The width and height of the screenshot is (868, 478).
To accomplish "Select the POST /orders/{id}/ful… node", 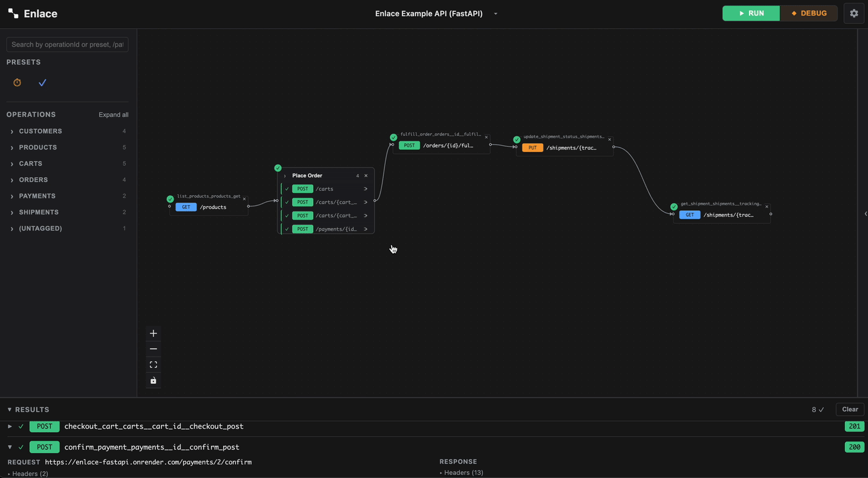I will point(441,146).
